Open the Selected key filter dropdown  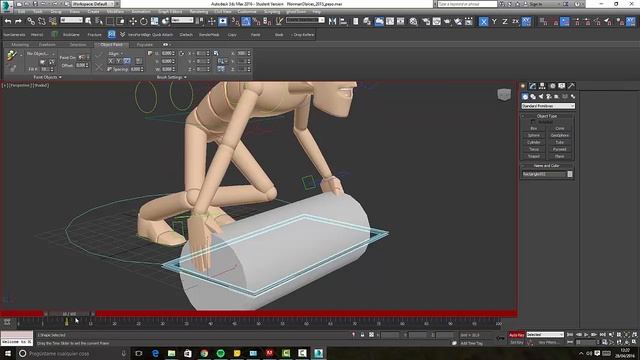(x=545, y=335)
